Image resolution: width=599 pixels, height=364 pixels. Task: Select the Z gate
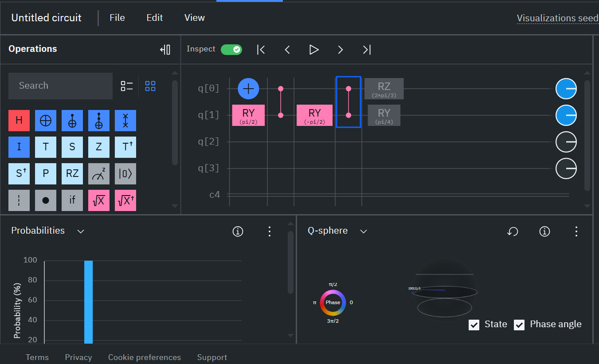pyautogui.click(x=99, y=147)
